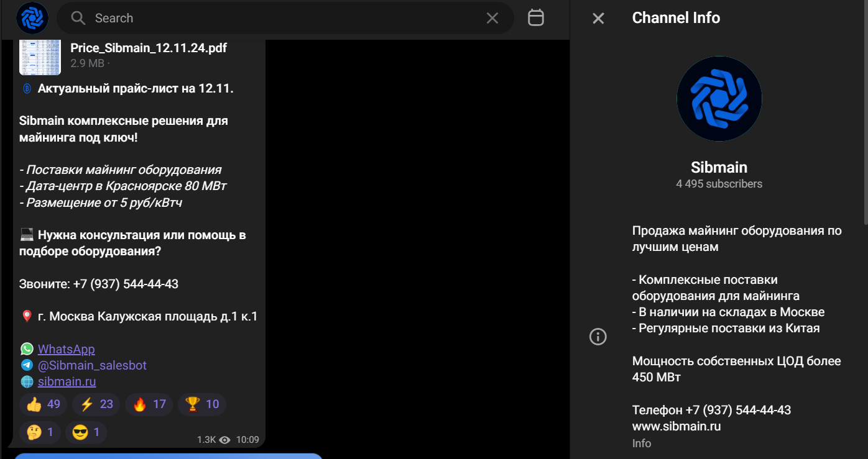Click the globe icon beside sibmain.ru
The image size is (868, 459).
(x=27, y=381)
